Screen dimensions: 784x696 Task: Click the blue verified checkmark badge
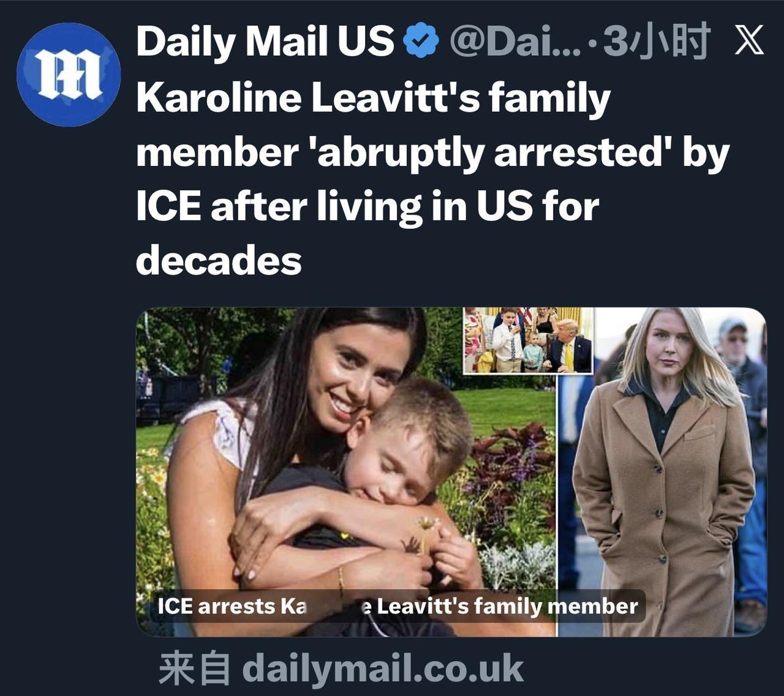click(421, 40)
